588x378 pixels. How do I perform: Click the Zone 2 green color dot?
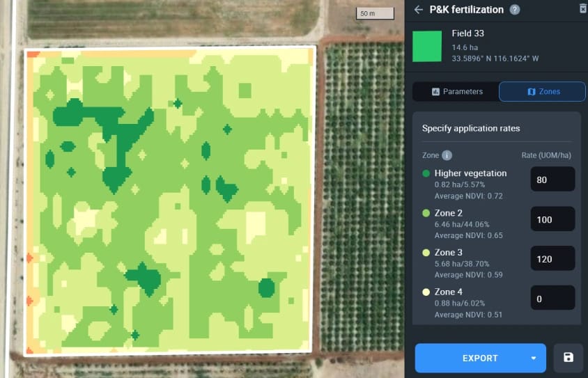[x=426, y=213]
